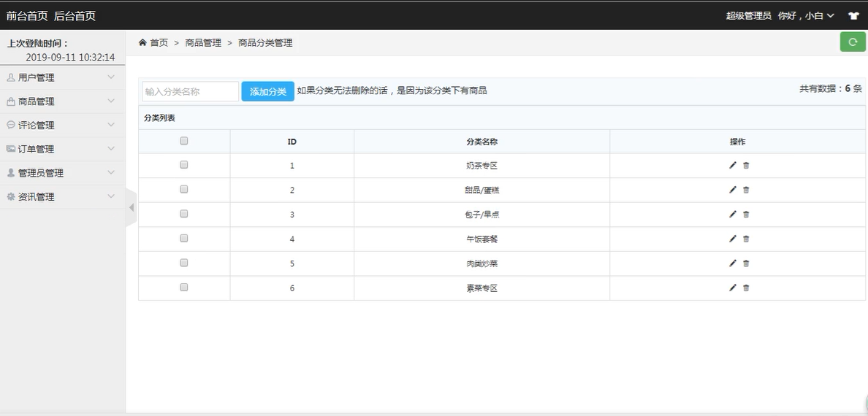
Task: Edit category row 5 肉类炒菜 pencil icon
Action: [733, 263]
